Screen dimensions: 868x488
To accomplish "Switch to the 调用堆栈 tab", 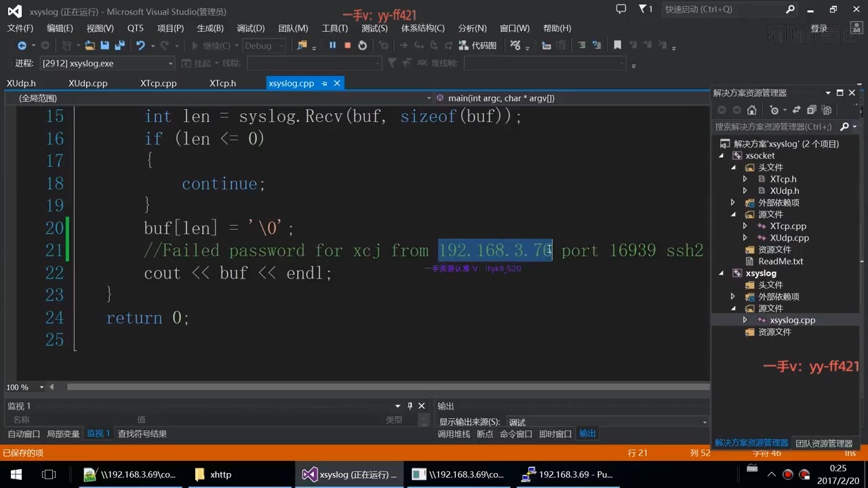I will point(454,434).
